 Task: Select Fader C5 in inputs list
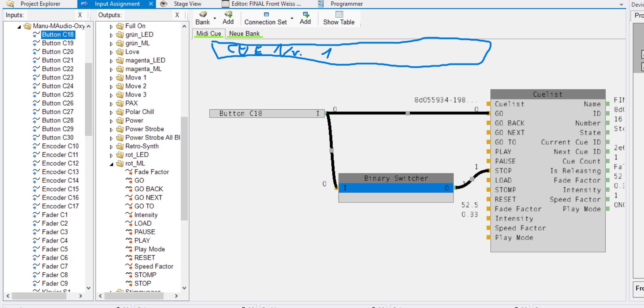[x=55, y=249]
